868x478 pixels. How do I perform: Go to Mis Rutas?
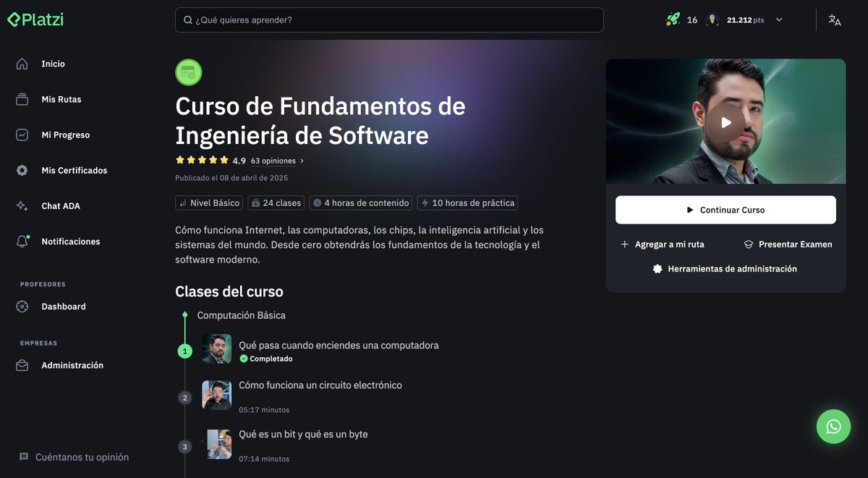point(61,100)
